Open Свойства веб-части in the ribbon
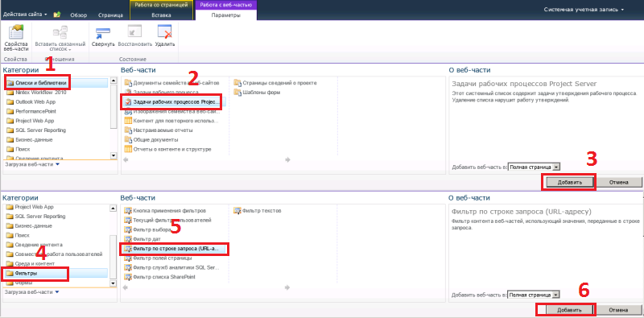The image size is (644, 318). [x=16, y=37]
